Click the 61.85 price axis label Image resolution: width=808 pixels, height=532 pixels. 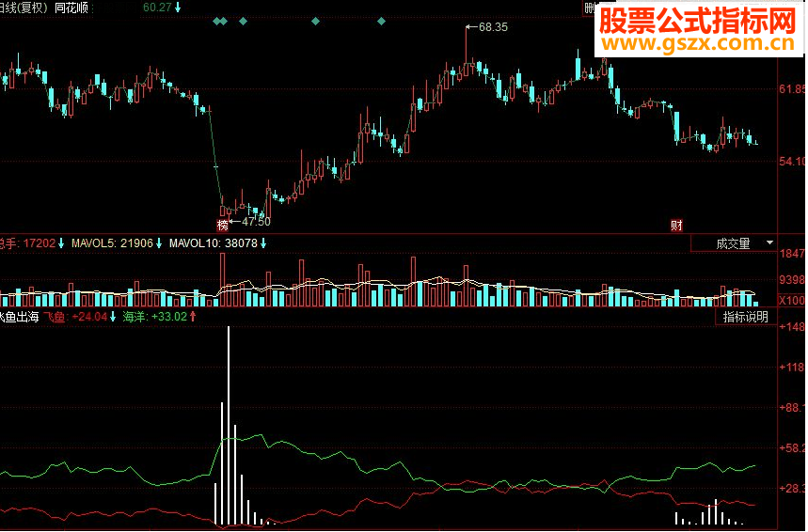(x=791, y=89)
